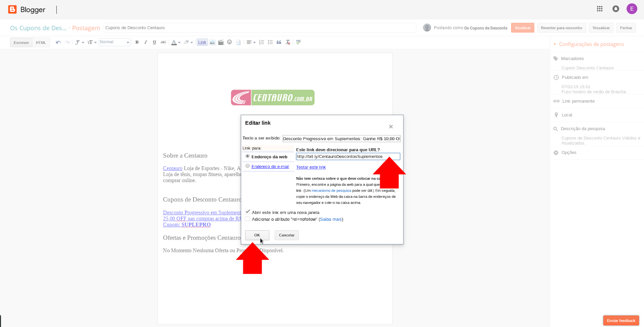644x327 pixels.
Task: Apply blockquote formatting
Action: tap(279, 42)
